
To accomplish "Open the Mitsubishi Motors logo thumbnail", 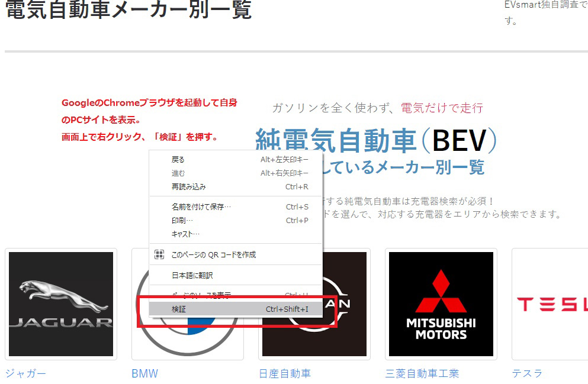I will tap(441, 304).
